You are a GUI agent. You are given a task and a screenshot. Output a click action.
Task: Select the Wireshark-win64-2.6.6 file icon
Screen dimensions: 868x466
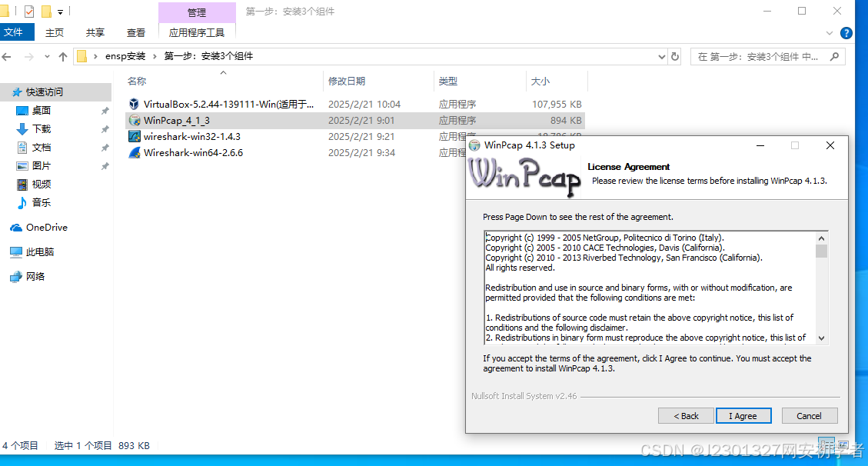coord(134,152)
